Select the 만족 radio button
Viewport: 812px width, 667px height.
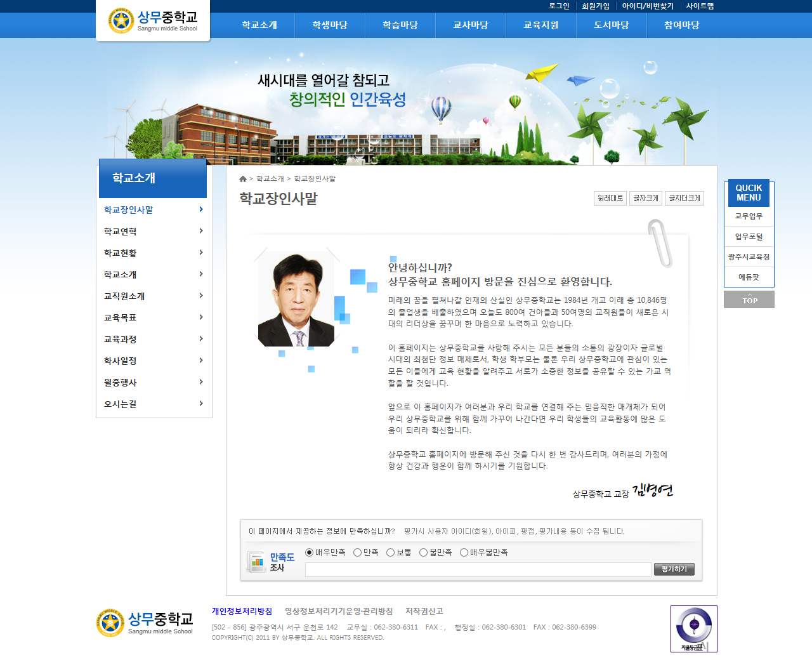coord(358,553)
